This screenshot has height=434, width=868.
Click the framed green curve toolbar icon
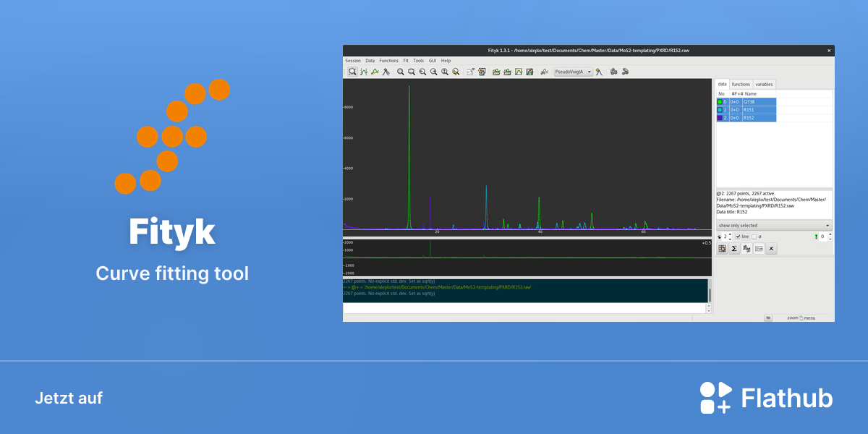click(519, 72)
